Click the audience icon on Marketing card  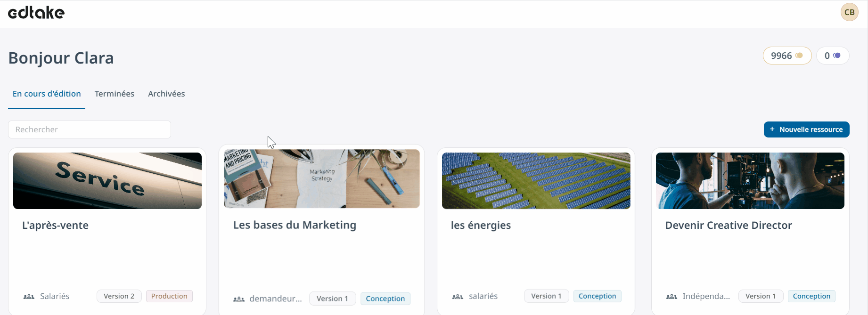click(239, 299)
